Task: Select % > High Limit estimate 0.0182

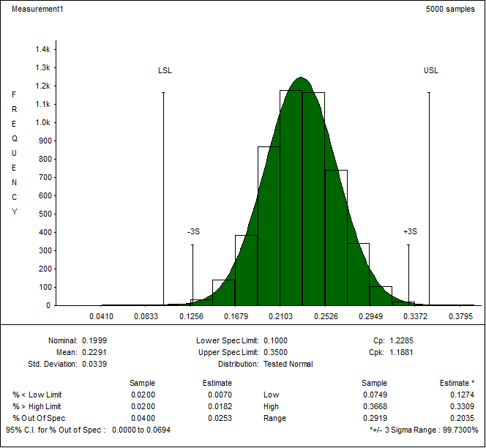Action: pos(220,406)
